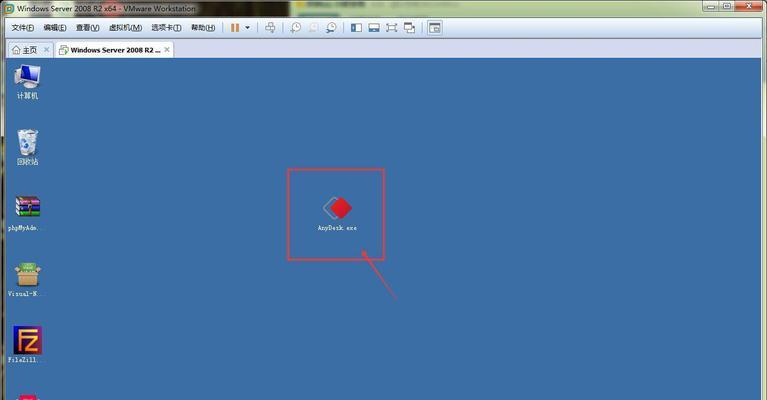
Task: Click the take snapshot clock icon
Action: 295,28
